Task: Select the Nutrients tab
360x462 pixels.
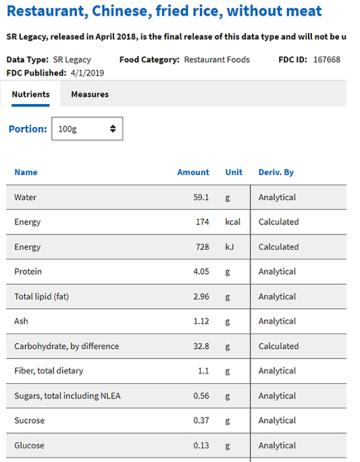Action: pyautogui.click(x=31, y=94)
